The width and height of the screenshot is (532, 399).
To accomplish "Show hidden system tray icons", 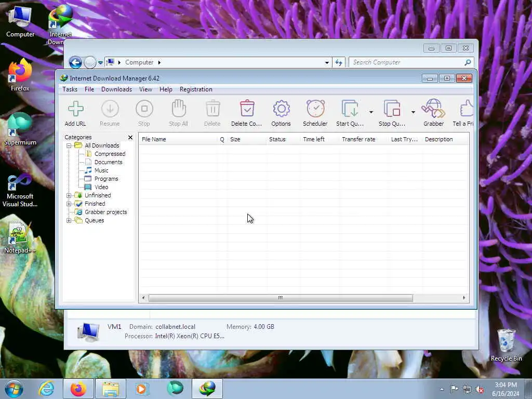I will tap(442, 390).
